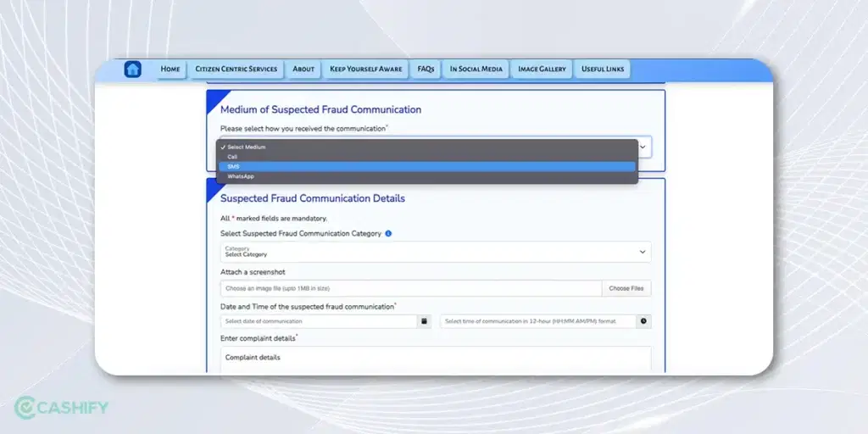The height and width of the screenshot is (434, 868).
Task: Select Call from medium dropdown
Action: (427, 157)
